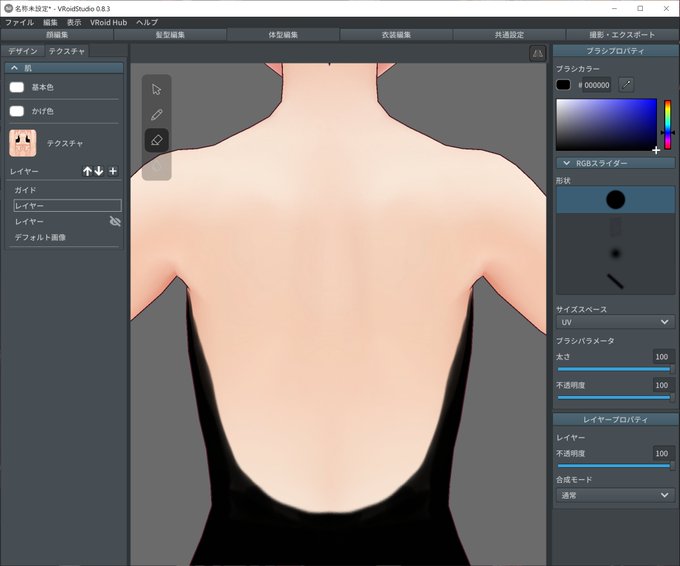Toggle the mirror symmetry icon above viewport
The image size is (680, 566).
coord(537,53)
